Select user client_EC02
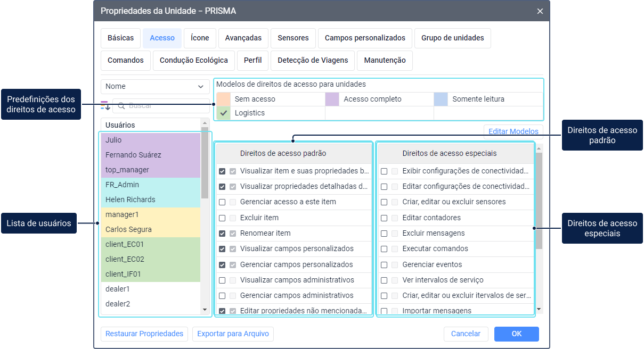The width and height of the screenshot is (644, 349). tap(151, 260)
